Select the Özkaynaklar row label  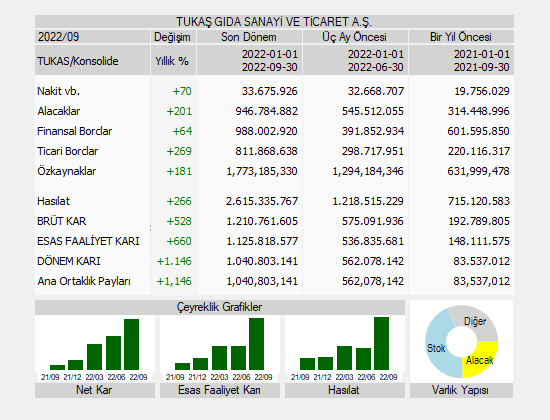[67, 171]
